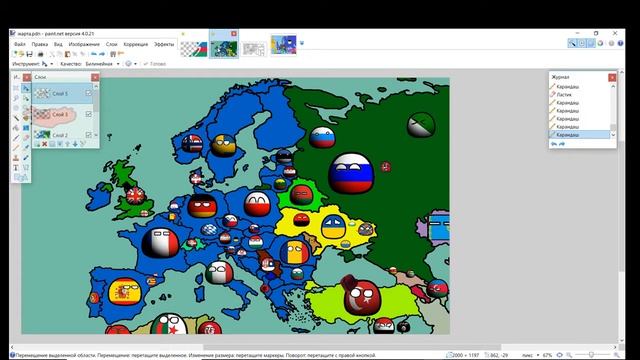Select the Clone Stamp tool

click(16, 158)
